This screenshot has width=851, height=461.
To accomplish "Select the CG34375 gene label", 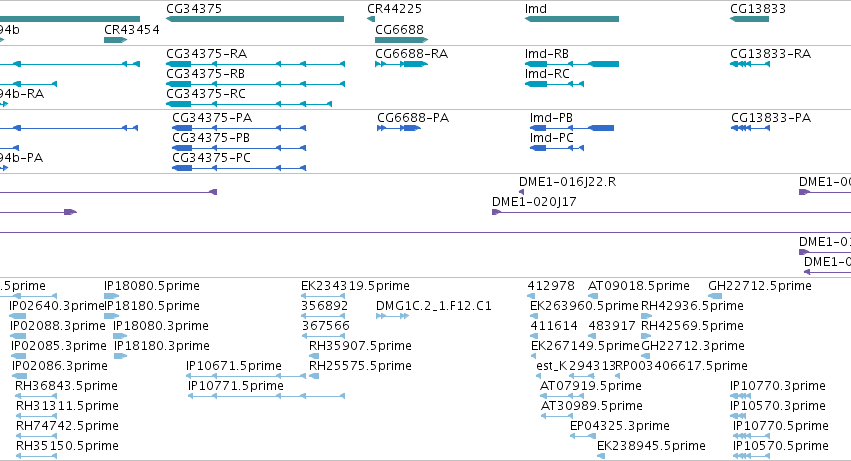I will tap(194, 9).
